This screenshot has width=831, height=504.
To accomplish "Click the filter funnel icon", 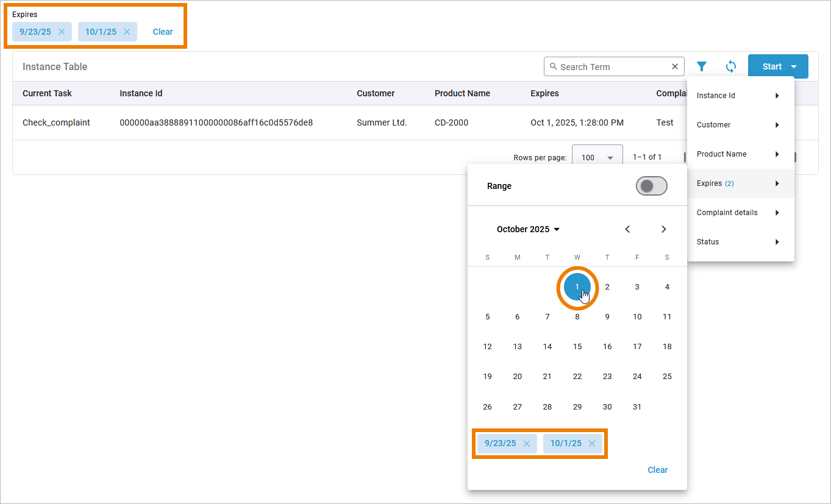I will tap(702, 66).
